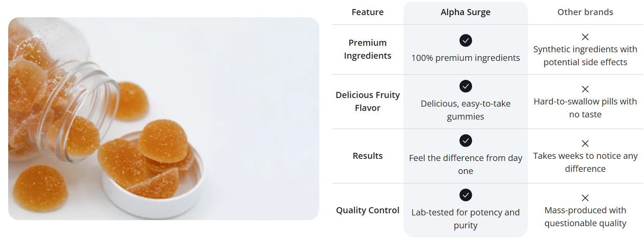Open the orange gummies product image
The width and height of the screenshot is (644, 240).
click(164, 119)
